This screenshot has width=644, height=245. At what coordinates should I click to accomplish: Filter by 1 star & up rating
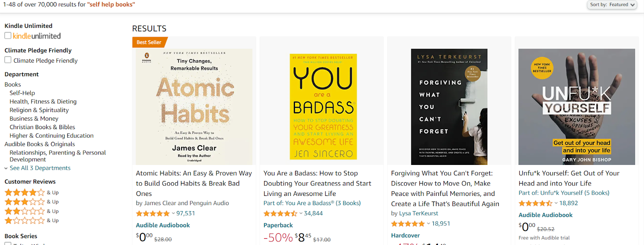coord(31,220)
